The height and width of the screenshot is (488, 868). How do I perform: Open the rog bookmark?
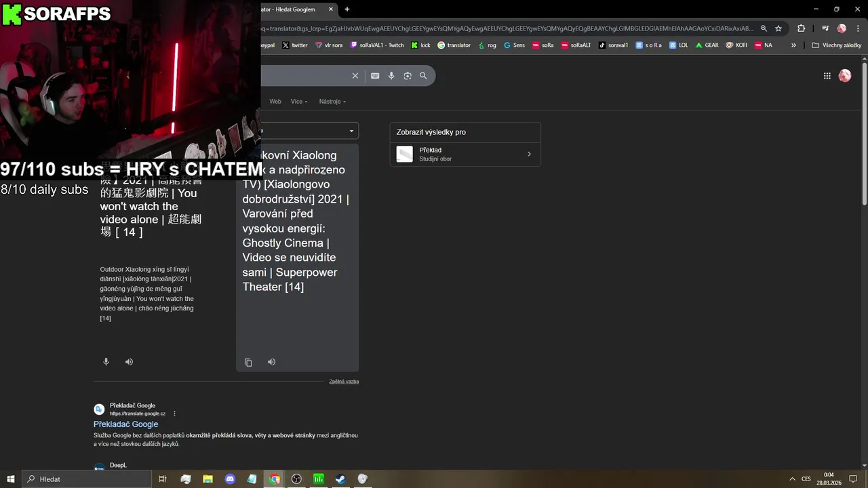[x=487, y=45]
